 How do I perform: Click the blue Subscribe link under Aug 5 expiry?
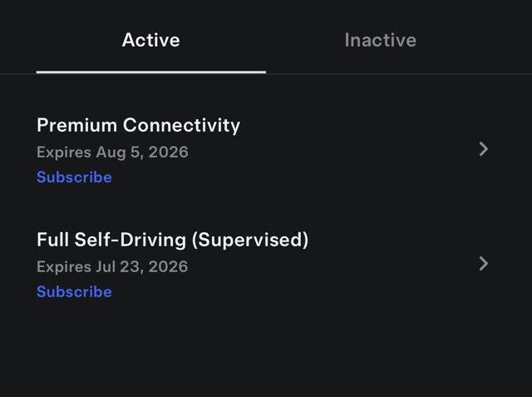point(74,177)
